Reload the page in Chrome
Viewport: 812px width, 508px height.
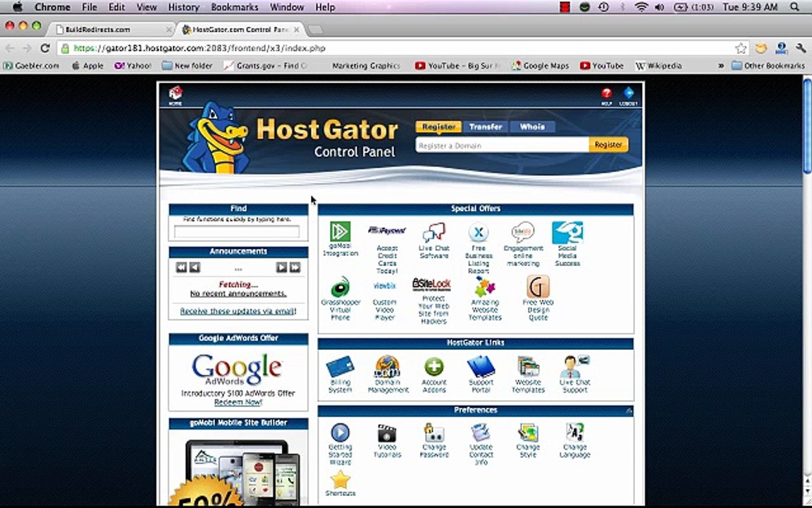tap(45, 48)
